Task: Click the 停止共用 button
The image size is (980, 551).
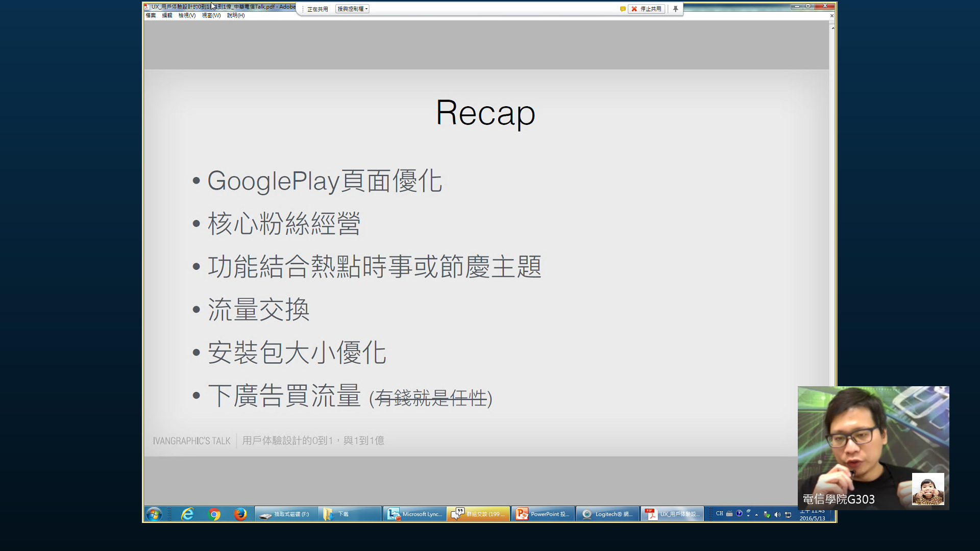Action: click(x=646, y=9)
